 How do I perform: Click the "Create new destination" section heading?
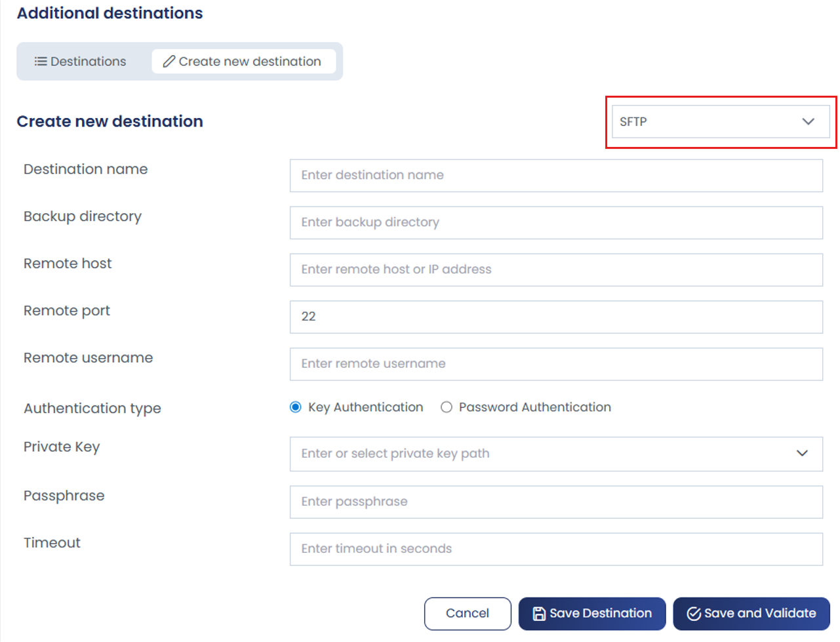(x=110, y=122)
